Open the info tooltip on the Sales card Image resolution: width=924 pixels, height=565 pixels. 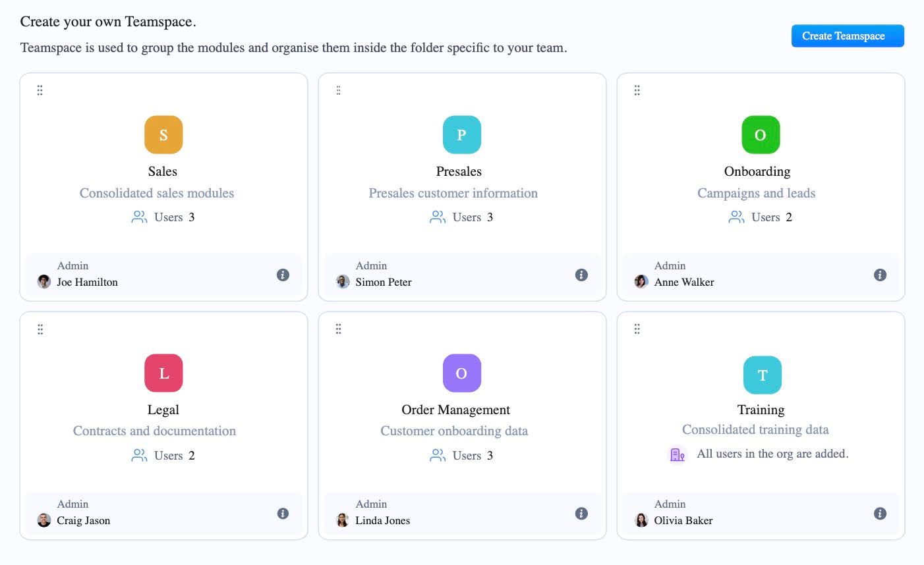click(x=283, y=275)
